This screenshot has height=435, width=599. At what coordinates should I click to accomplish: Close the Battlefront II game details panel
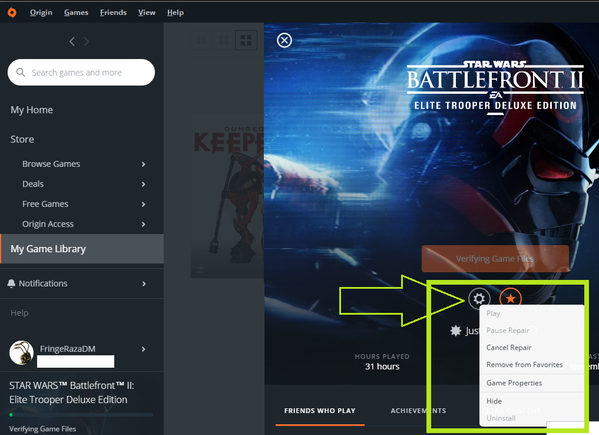[x=284, y=40]
